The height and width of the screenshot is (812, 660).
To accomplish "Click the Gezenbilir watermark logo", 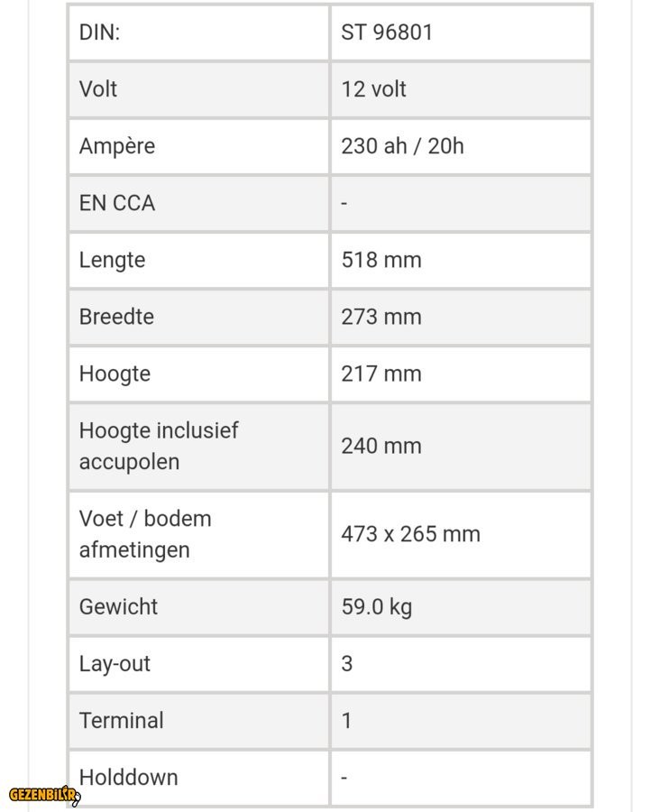I will pos(44,795).
